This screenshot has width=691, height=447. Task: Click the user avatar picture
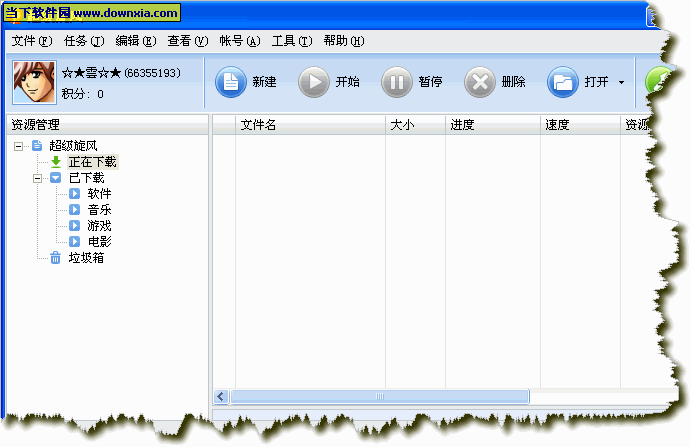pos(33,83)
